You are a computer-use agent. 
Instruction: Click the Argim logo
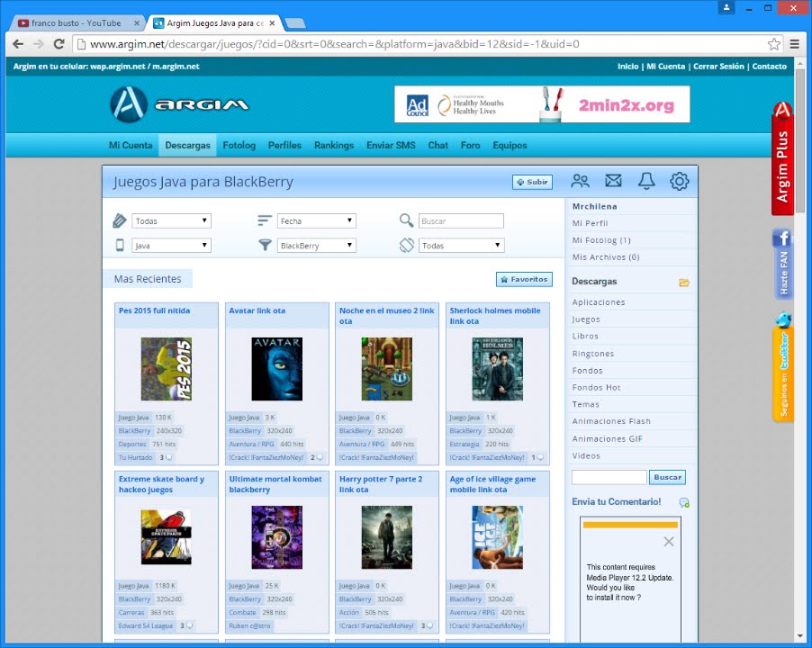179,104
